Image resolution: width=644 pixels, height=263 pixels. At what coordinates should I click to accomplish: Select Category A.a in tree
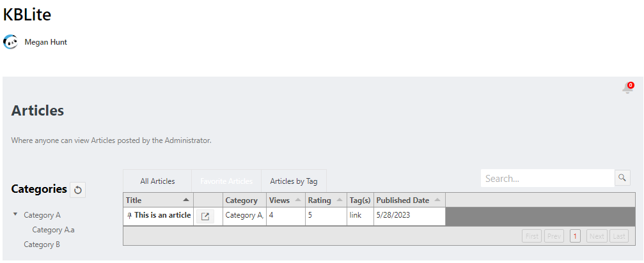(54, 230)
